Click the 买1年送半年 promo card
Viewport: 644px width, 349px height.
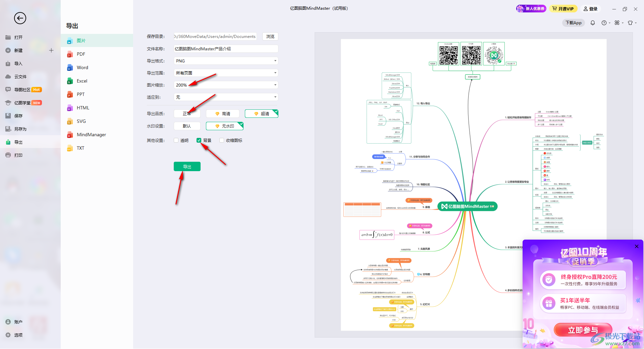point(583,303)
